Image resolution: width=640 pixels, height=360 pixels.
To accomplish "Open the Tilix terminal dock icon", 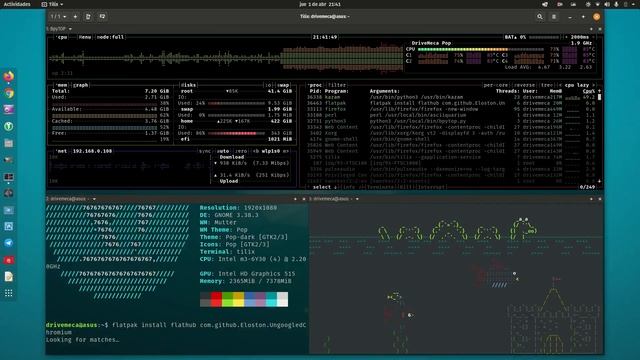I will click(x=9, y=177).
